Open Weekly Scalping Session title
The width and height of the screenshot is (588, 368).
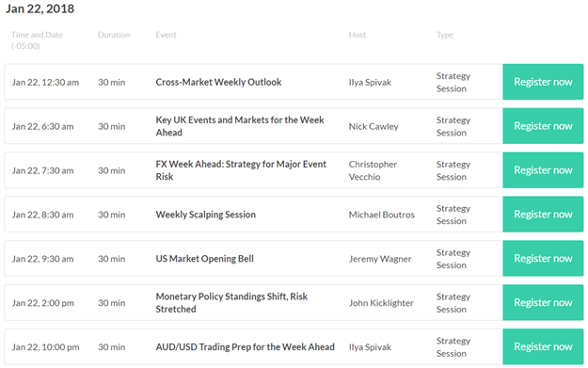(x=205, y=215)
